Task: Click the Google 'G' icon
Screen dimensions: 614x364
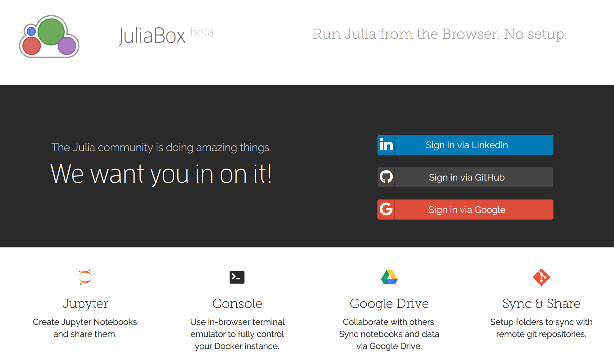Action: pyautogui.click(x=386, y=209)
